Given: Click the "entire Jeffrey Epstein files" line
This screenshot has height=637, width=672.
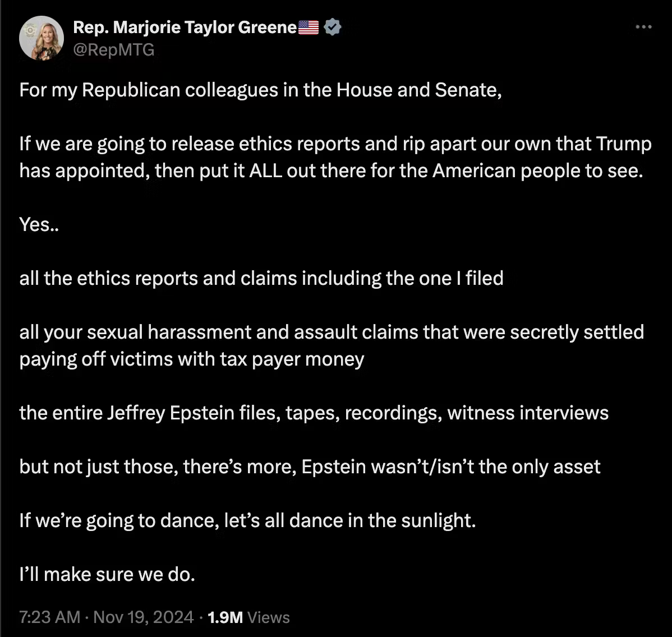Looking at the screenshot, I should point(314,413).
